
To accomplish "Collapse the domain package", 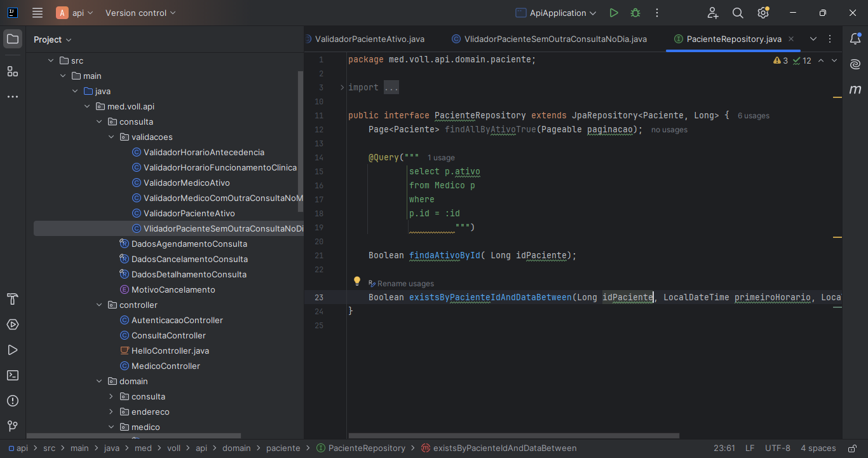I will tap(99, 382).
